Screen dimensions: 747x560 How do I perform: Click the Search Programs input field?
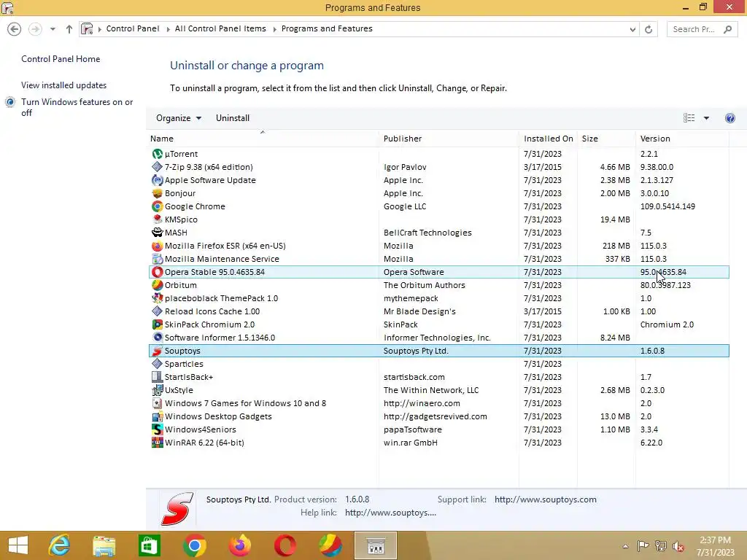point(694,29)
